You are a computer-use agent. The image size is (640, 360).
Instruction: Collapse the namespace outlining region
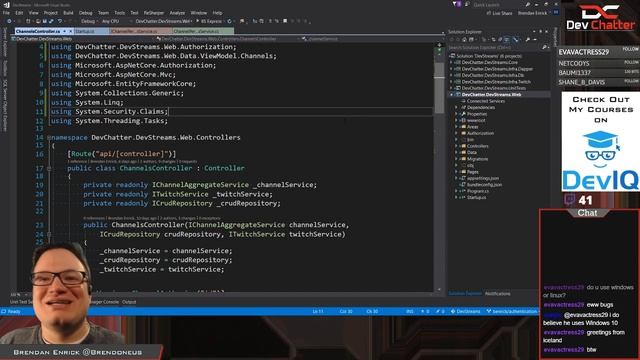point(49,138)
